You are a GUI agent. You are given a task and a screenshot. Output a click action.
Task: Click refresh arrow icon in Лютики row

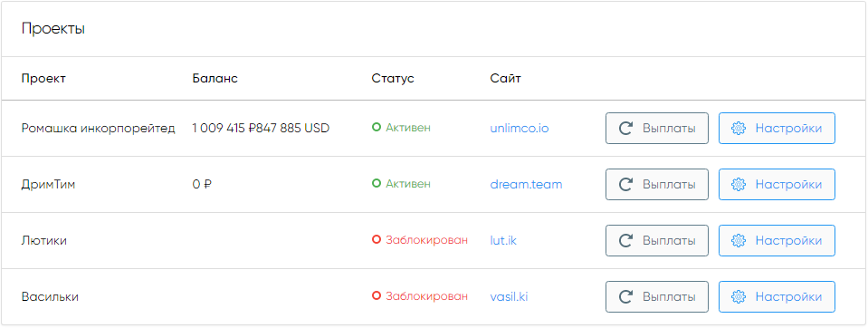(626, 240)
